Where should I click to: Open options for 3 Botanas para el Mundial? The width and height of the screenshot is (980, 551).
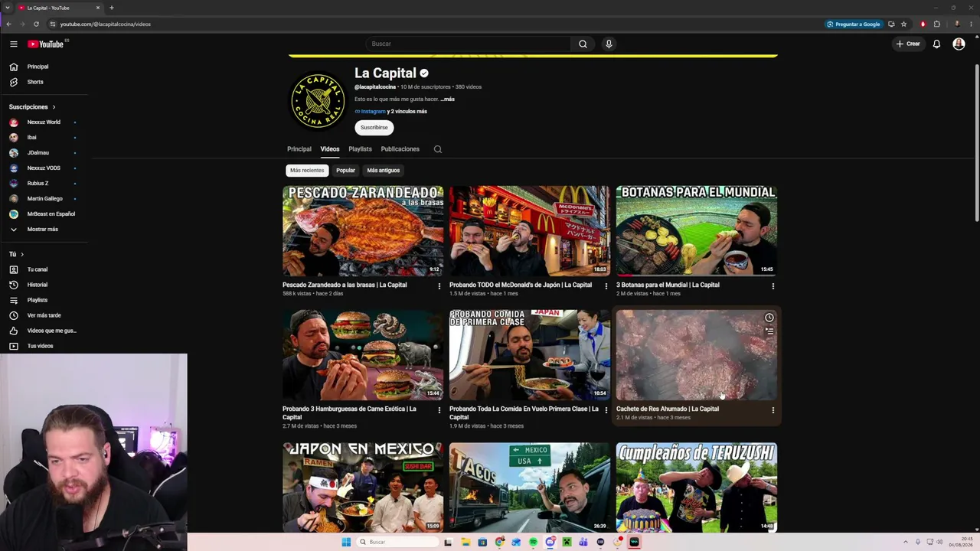tap(773, 286)
